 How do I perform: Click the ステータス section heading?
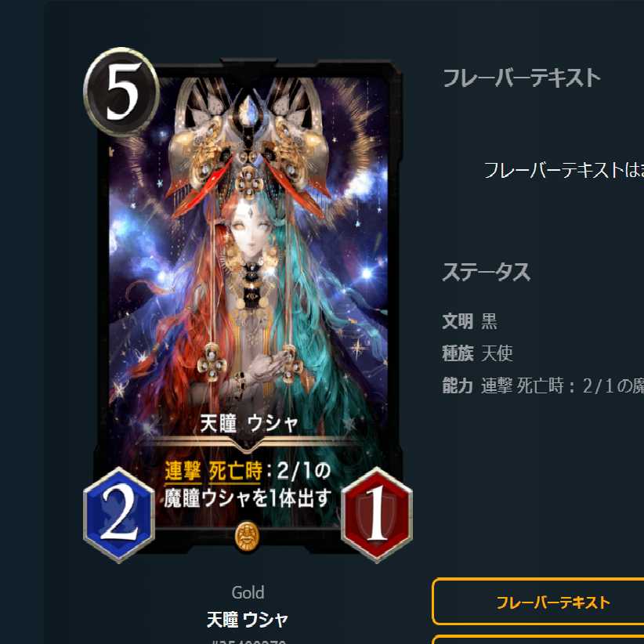(487, 272)
